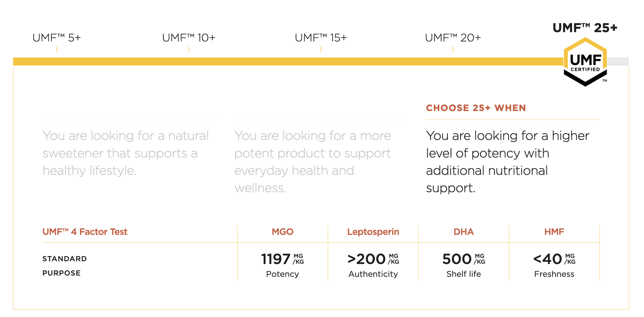This screenshot has width=644, height=317.
Task: Click the UMF 15+ tick marker
Action: tap(321, 49)
